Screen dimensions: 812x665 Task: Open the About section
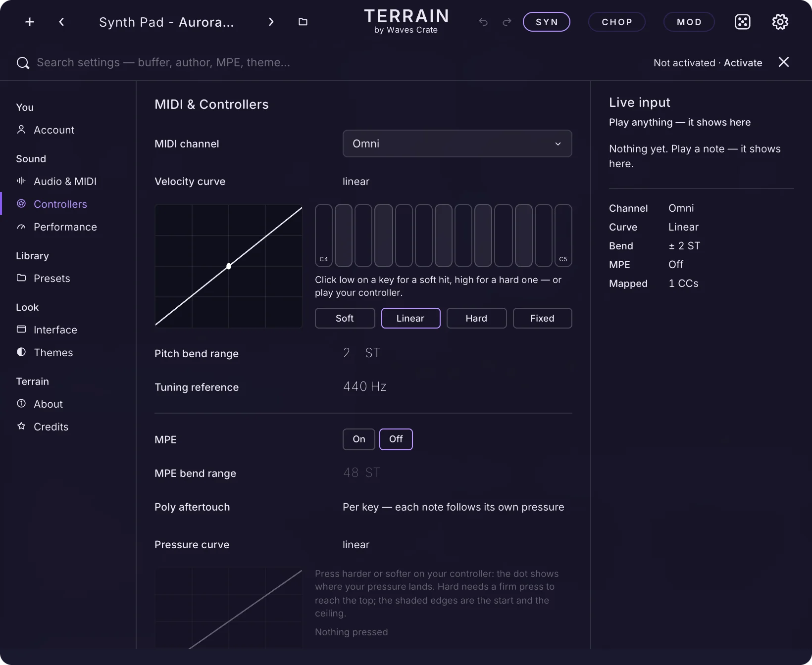40,404
